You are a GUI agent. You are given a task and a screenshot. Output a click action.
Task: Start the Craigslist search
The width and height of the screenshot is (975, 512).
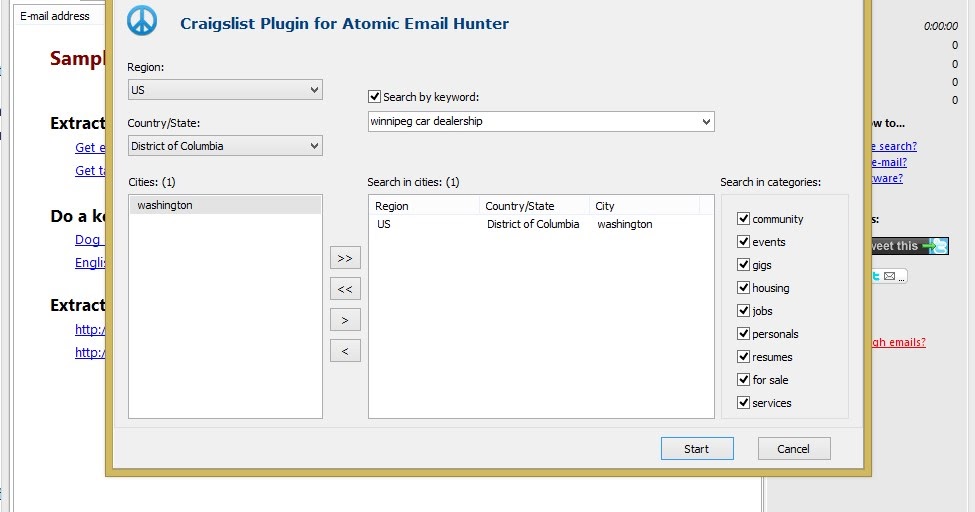697,449
